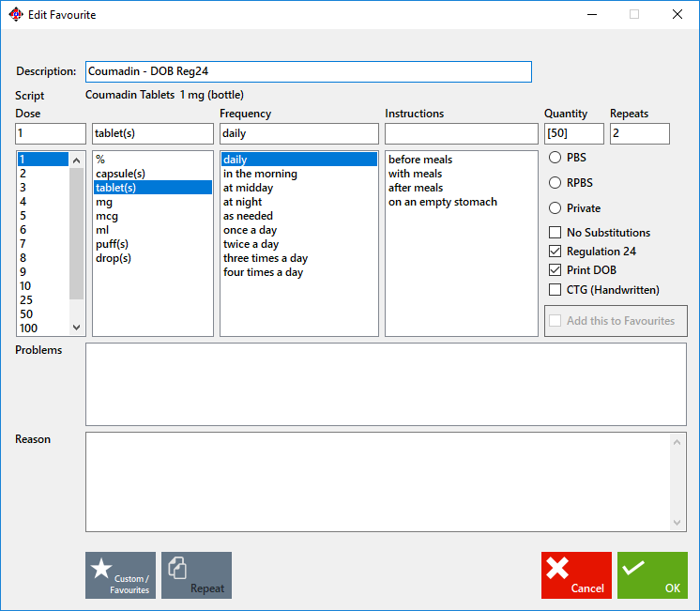Select 'three times a day' frequency
This screenshot has height=611, width=700.
point(299,258)
